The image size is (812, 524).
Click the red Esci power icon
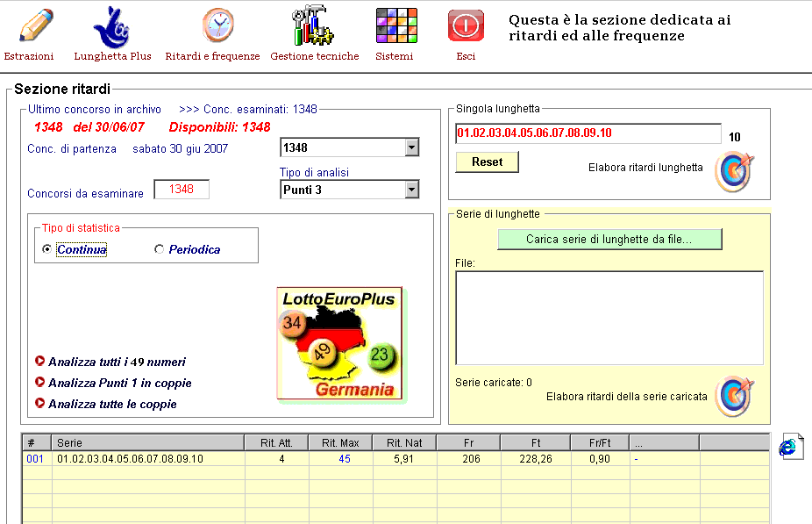pos(466,25)
